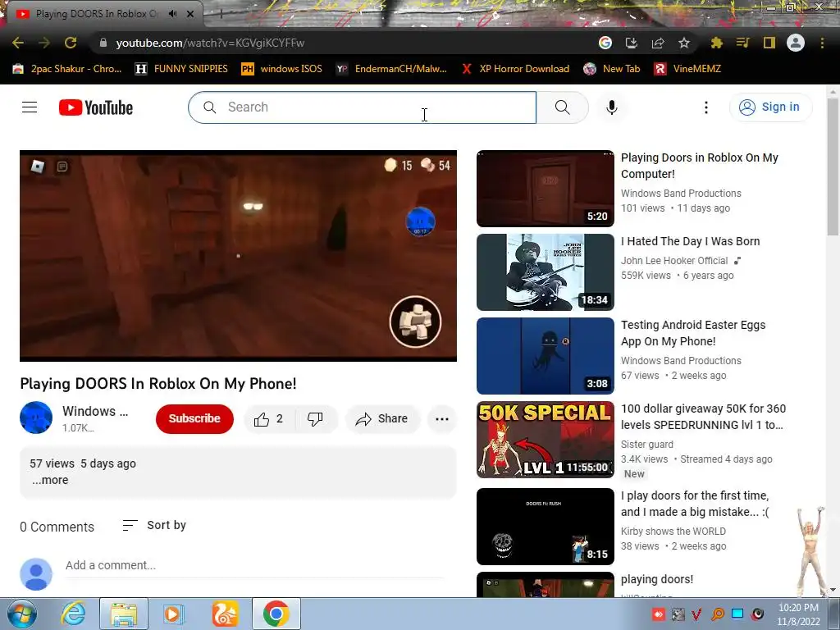840x630 pixels.
Task: Dislike the video with thumbs down
Action: pos(316,419)
